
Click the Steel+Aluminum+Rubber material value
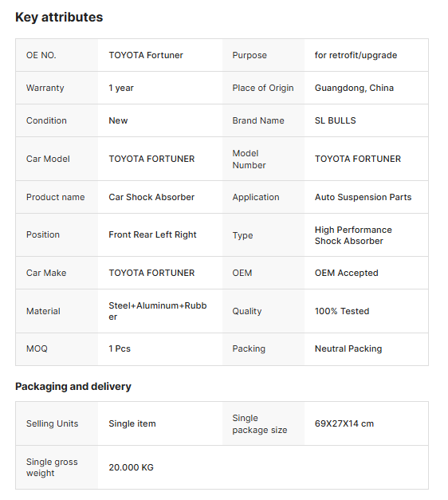158,311
